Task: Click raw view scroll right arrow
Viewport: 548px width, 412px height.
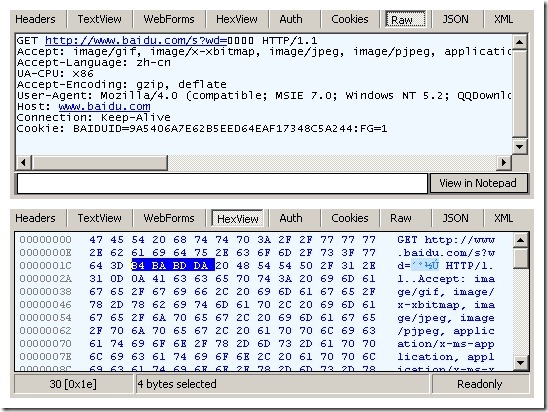Action: [504, 162]
